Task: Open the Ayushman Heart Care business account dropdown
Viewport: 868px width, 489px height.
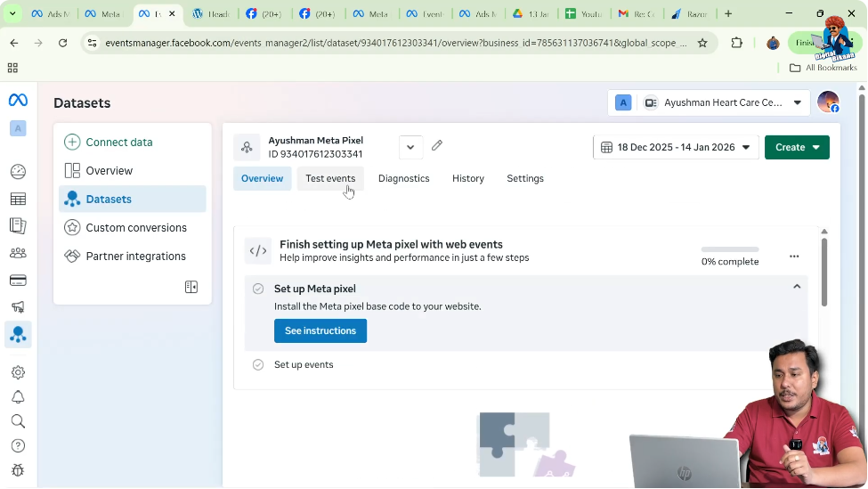Action: coord(709,102)
